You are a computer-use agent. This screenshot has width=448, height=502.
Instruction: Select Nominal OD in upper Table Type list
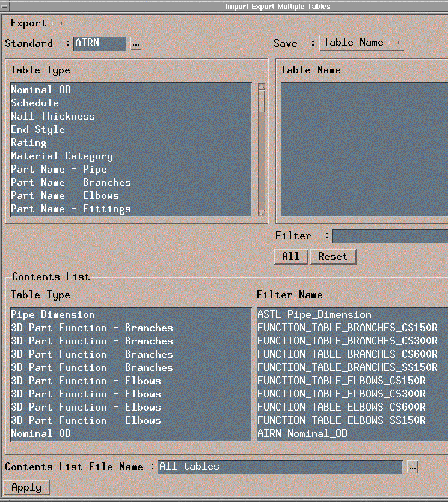41,90
